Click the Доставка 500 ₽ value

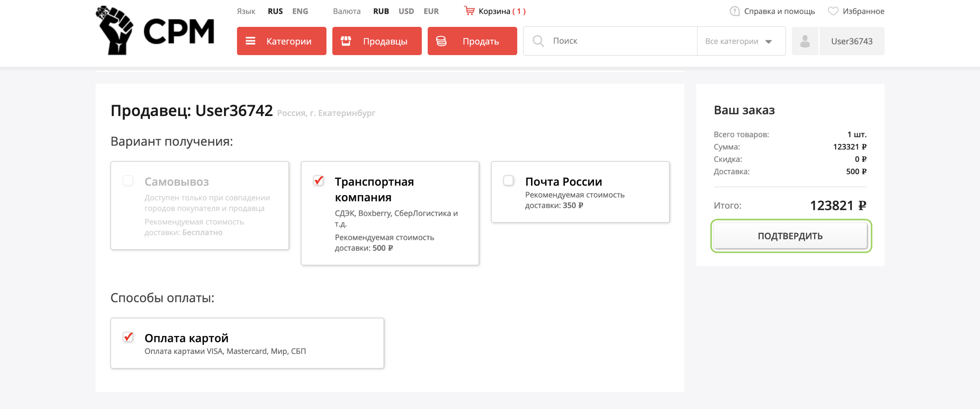[x=856, y=171]
